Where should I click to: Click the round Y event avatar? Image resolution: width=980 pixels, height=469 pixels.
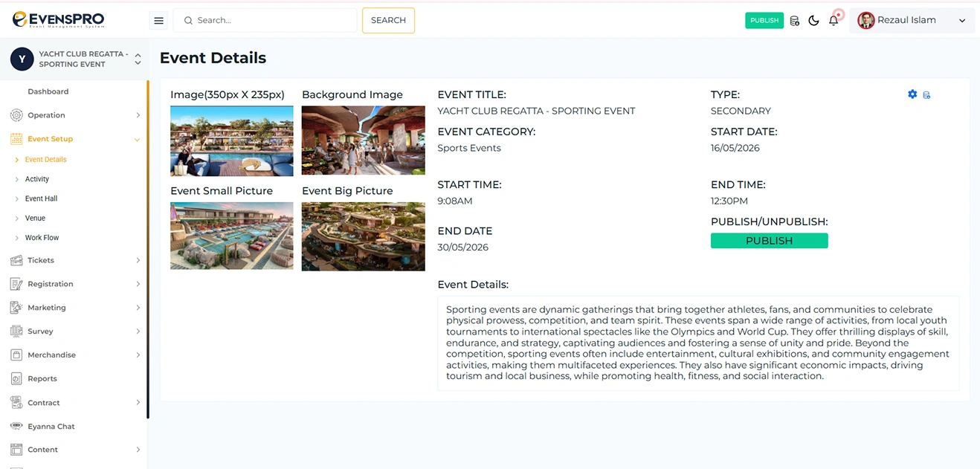click(x=22, y=59)
